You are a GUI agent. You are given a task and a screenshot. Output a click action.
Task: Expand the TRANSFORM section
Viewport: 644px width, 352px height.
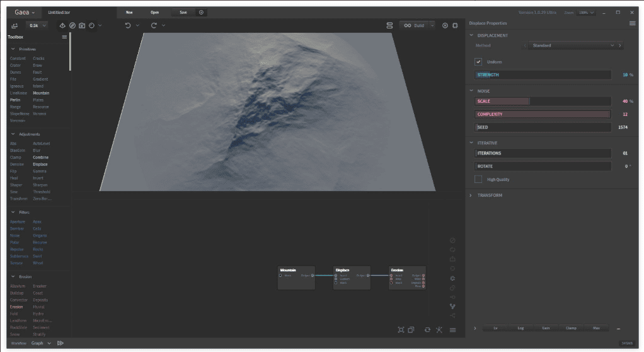coord(471,196)
